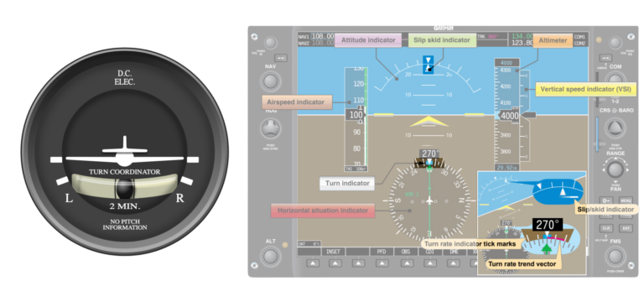Click the FMS knob
Viewport: 644px width, 302px height.
coord(615,256)
